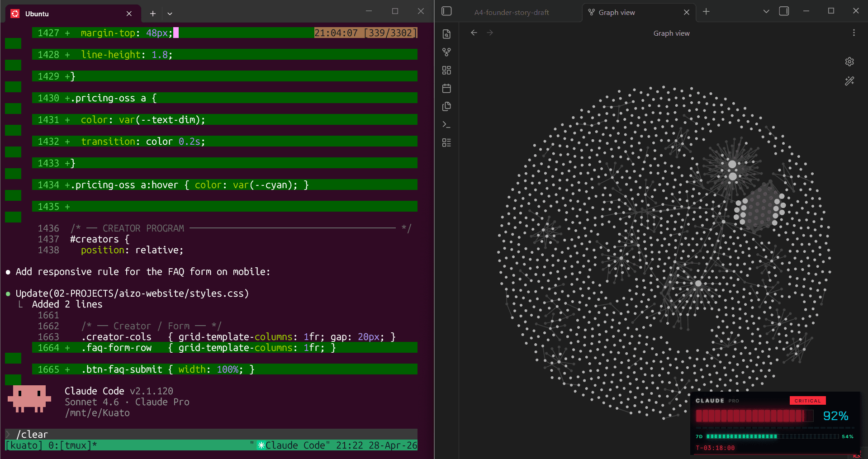Expand Obsidian tab list dropdown
This screenshot has width=868, height=459.
pyautogui.click(x=766, y=11)
